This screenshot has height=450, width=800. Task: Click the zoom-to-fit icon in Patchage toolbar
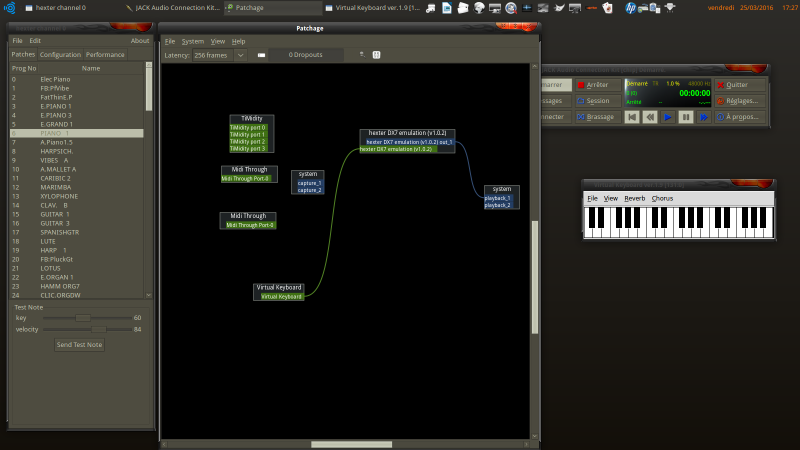[377, 55]
